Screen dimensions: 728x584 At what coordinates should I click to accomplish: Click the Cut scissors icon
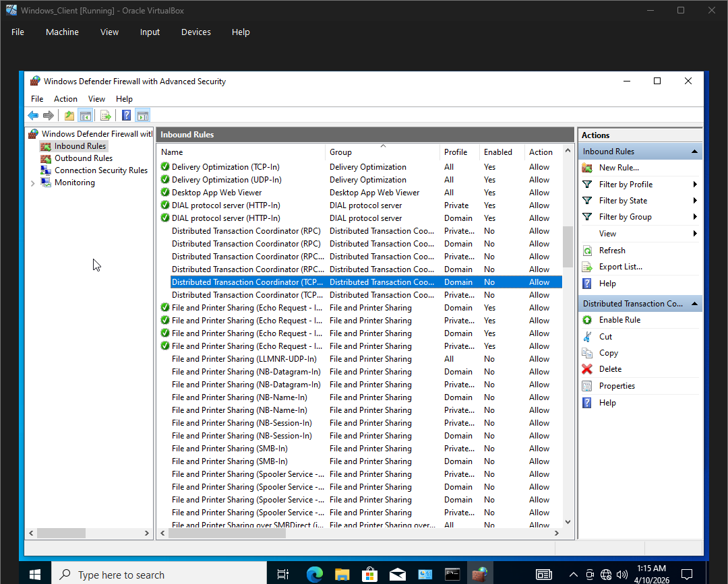[587, 337]
